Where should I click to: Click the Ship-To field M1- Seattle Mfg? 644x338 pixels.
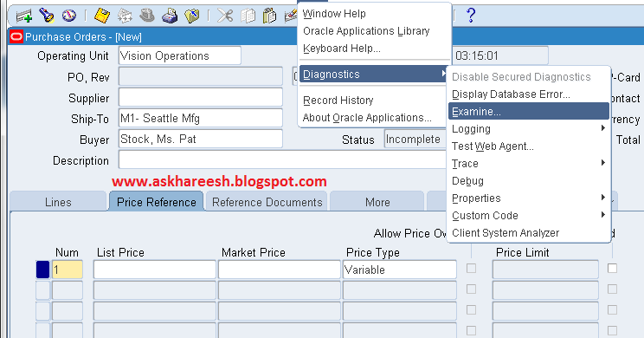click(201, 118)
